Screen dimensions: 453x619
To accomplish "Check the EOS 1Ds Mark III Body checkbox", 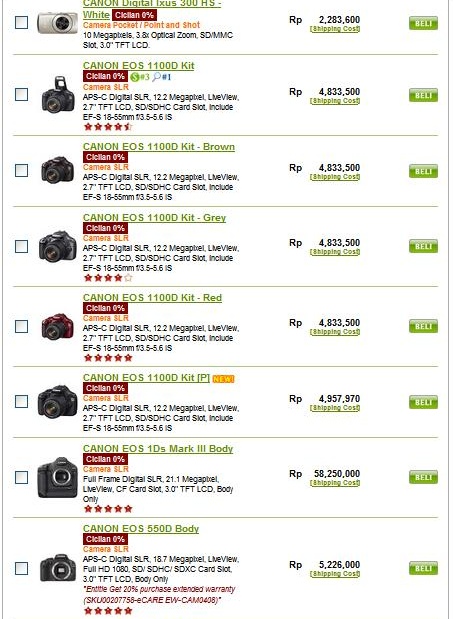I will click(x=21, y=477).
